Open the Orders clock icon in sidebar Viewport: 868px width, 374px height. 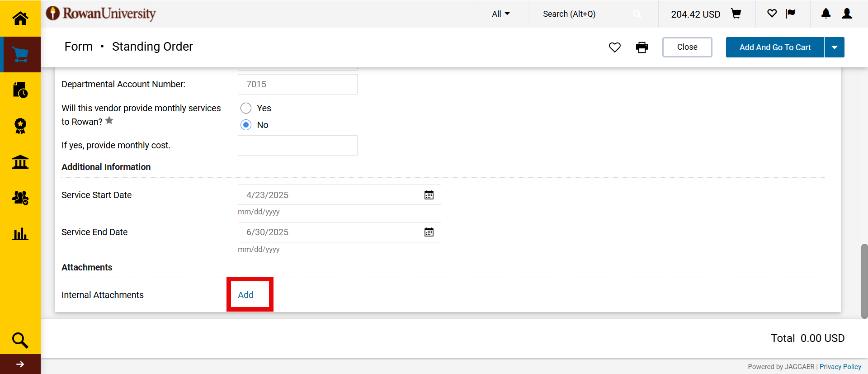[20, 90]
